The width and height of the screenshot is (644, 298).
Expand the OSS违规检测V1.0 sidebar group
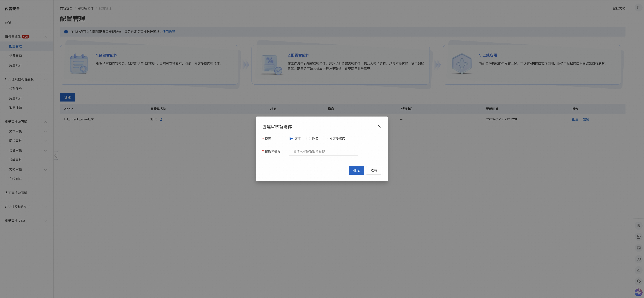pyautogui.click(x=45, y=207)
